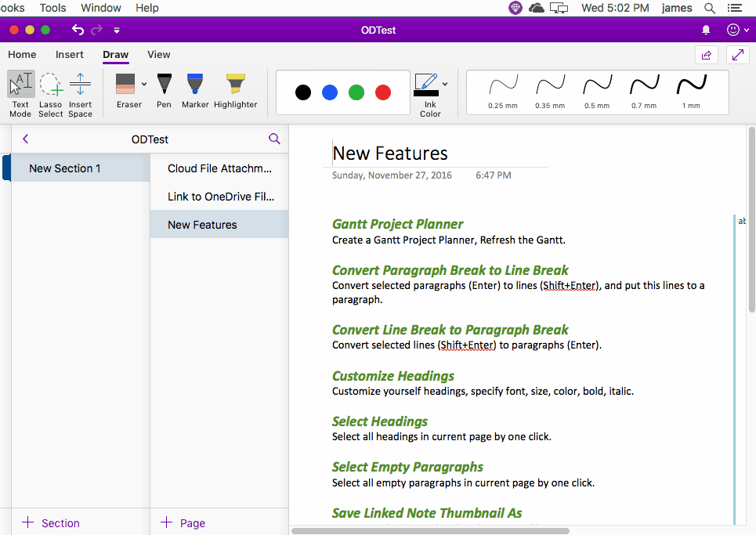The width and height of the screenshot is (756, 535).
Task: Click the notebook search magnifier icon
Action: coord(274,139)
